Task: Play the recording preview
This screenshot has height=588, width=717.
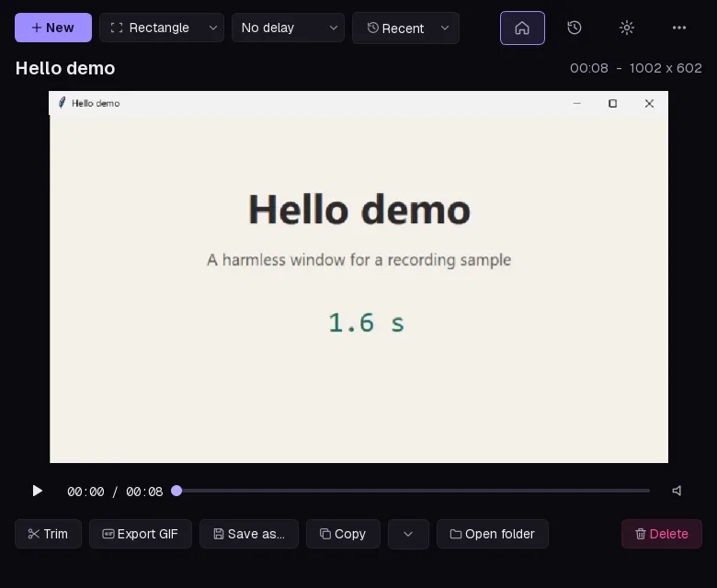Action: click(x=38, y=492)
